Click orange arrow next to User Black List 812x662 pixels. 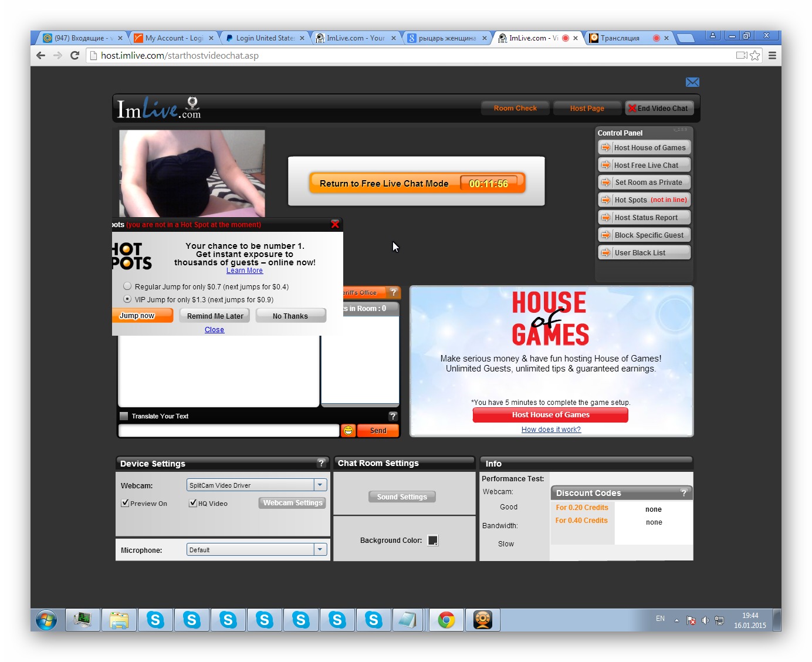[x=606, y=252]
